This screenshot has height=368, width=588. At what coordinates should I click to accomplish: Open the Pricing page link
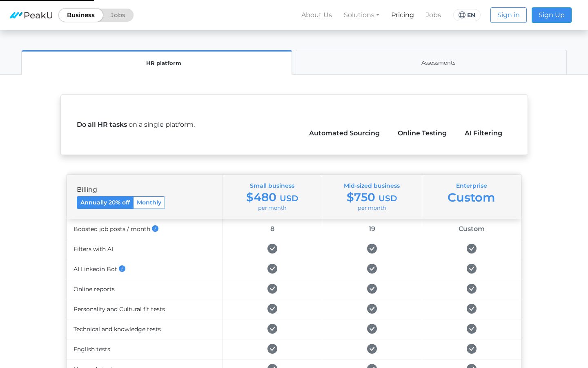point(403,15)
